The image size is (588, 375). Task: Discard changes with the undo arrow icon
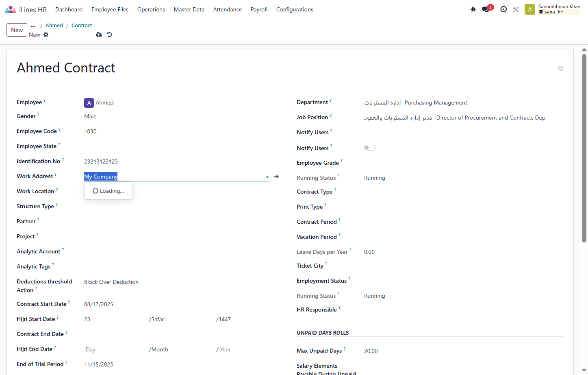(x=109, y=35)
